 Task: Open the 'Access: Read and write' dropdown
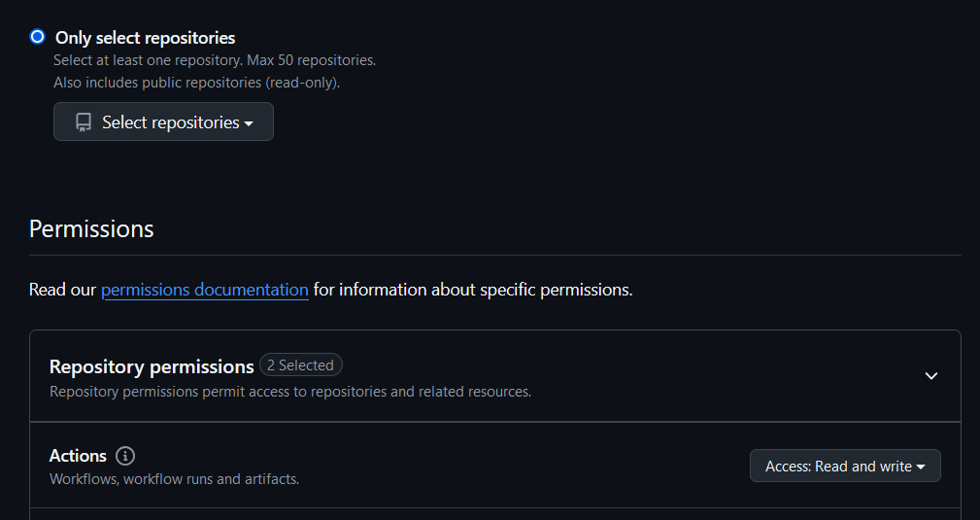point(845,466)
